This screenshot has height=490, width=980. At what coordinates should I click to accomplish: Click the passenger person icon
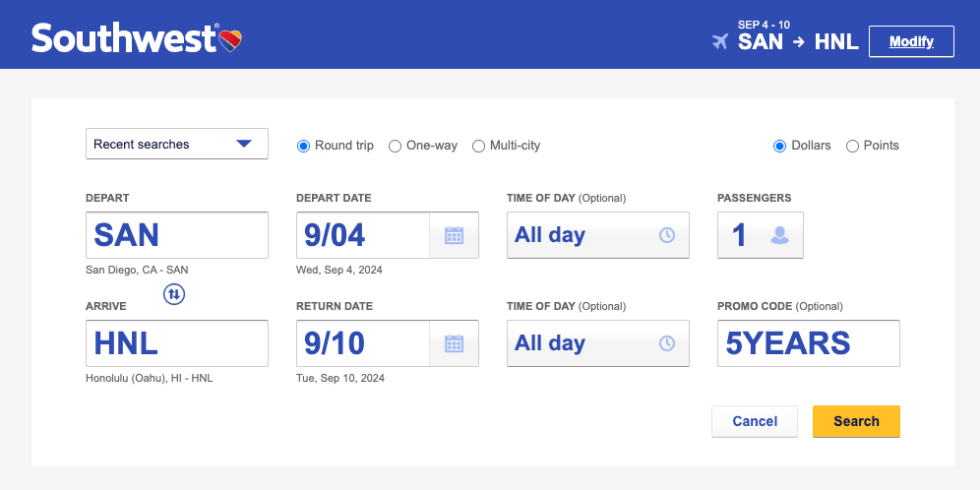(779, 235)
